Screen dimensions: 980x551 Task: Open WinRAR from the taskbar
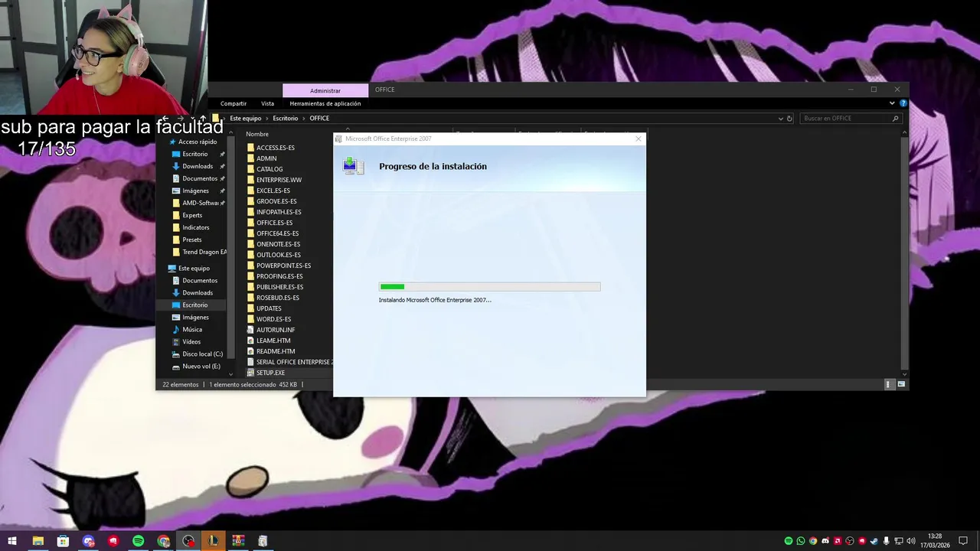(x=238, y=541)
